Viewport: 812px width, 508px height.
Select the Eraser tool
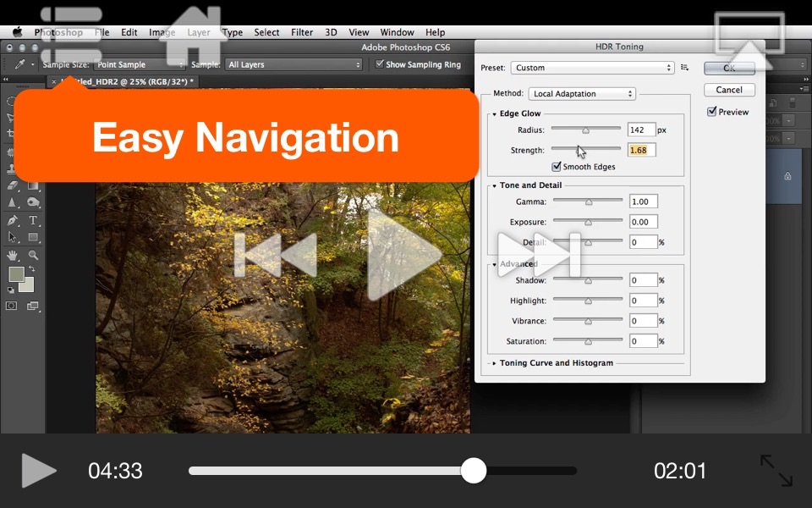click(13, 185)
